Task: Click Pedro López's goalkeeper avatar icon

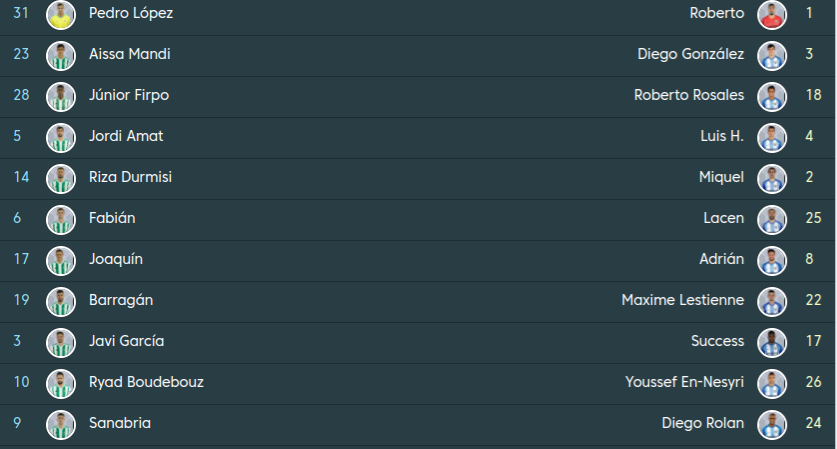Action: click(x=61, y=14)
